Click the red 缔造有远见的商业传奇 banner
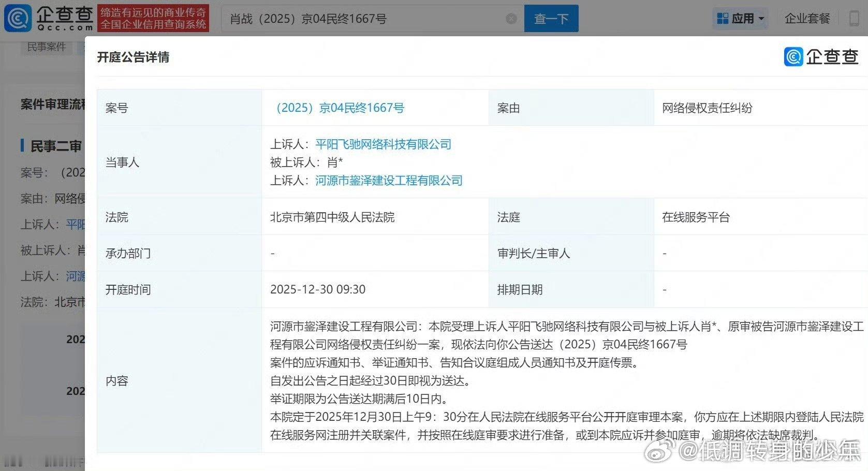Image resolution: width=868 pixels, height=471 pixels. coord(153,17)
